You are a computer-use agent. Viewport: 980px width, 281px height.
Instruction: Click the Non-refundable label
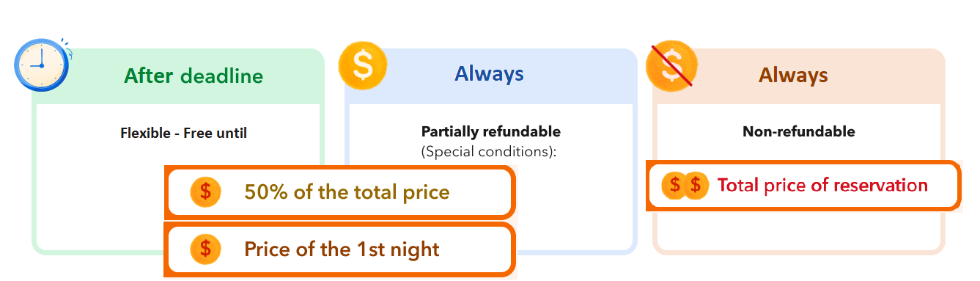[799, 132]
